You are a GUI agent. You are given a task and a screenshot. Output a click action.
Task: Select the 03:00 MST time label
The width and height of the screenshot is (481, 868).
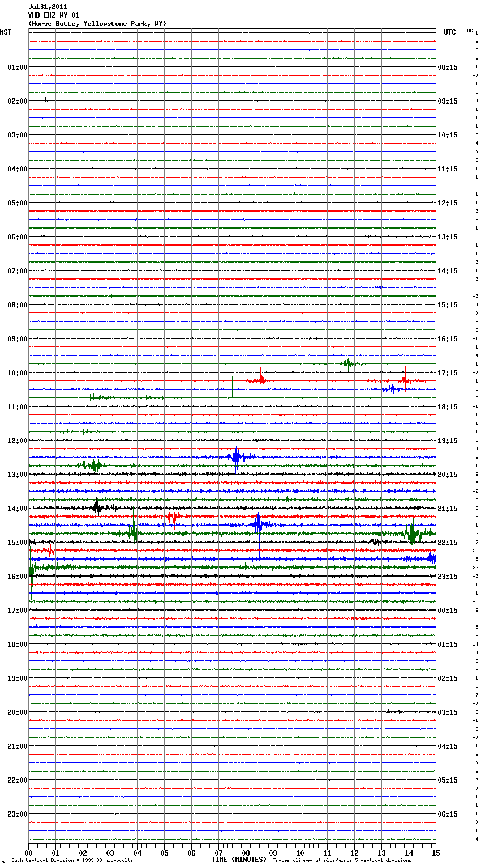(17, 135)
